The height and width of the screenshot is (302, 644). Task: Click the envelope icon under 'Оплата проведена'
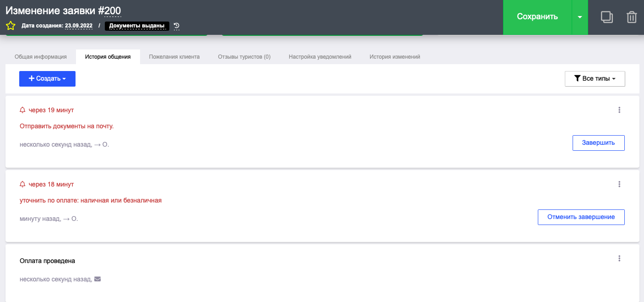97,279
